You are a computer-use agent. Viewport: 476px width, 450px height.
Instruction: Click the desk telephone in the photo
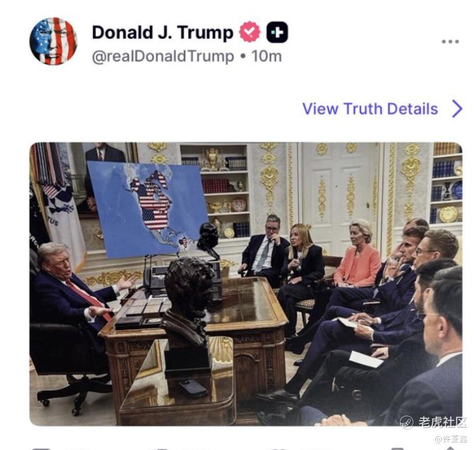155,276
